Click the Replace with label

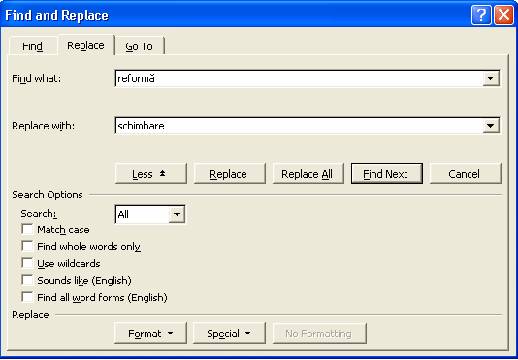pos(43,126)
